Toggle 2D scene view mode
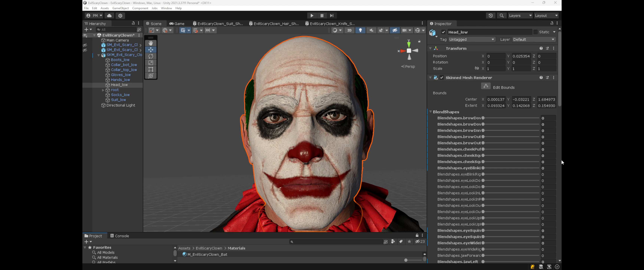 349,30
